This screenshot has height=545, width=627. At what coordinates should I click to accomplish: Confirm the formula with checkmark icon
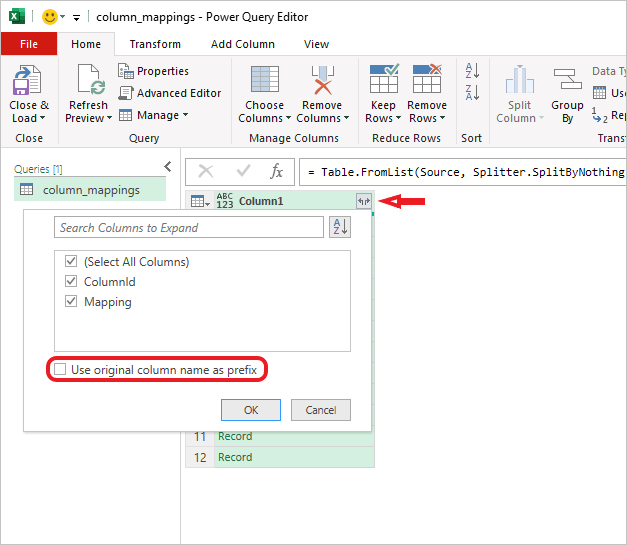click(243, 171)
